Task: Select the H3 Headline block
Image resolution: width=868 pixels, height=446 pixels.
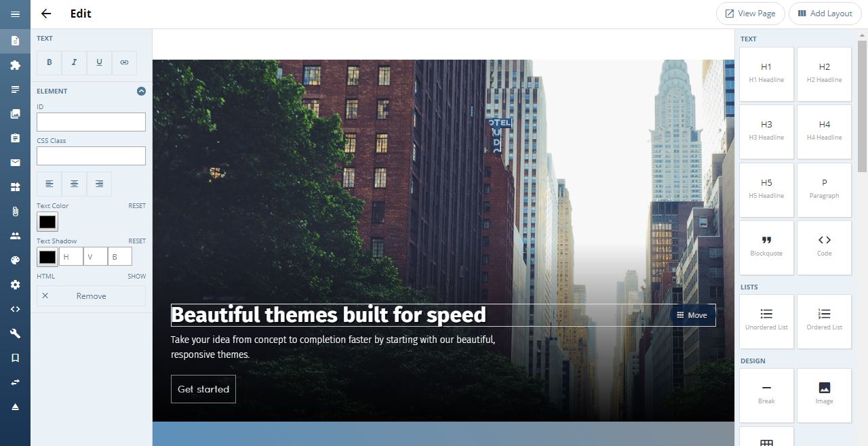Action: [x=766, y=131]
